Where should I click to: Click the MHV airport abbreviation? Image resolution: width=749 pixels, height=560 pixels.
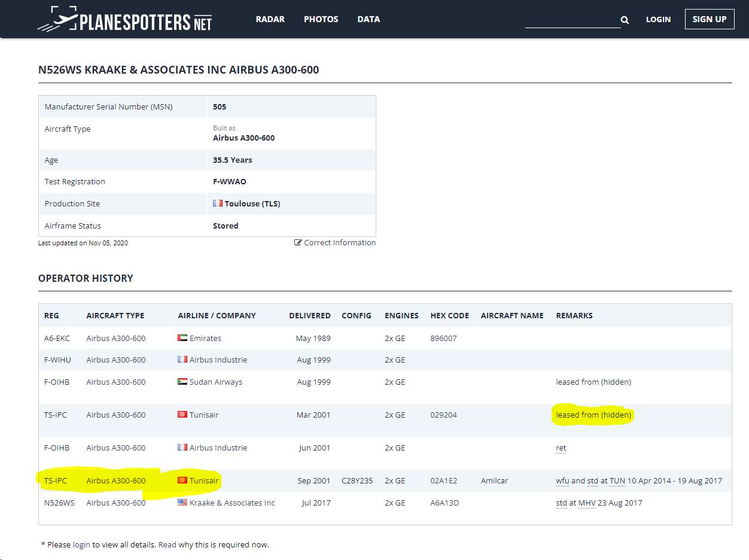pos(586,503)
